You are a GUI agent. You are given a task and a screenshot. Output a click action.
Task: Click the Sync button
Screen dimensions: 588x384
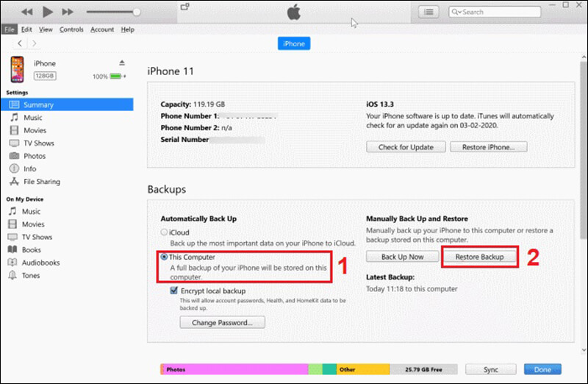click(490, 369)
